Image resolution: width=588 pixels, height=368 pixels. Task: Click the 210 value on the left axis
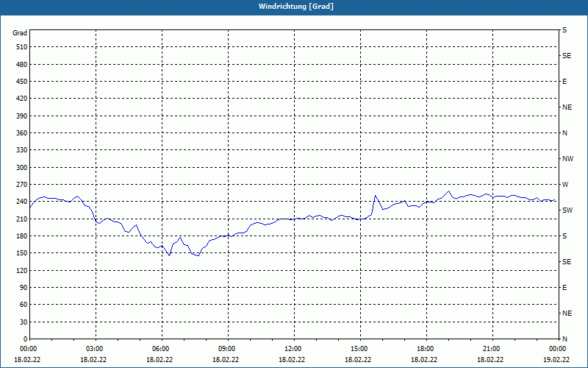coord(22,219)
